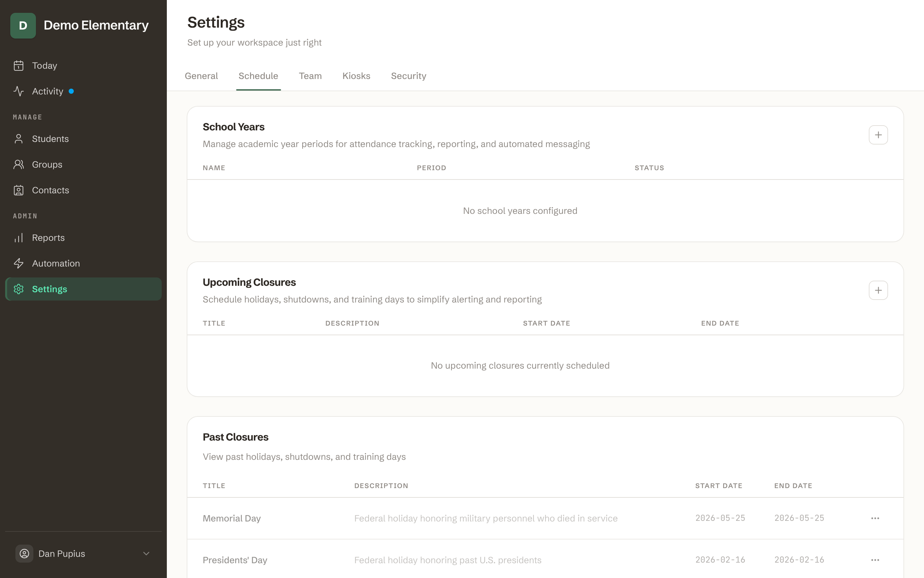Go to the Kiosks tab
The height and width of the screenshot is (578, 924).
(x=356, y=76)
